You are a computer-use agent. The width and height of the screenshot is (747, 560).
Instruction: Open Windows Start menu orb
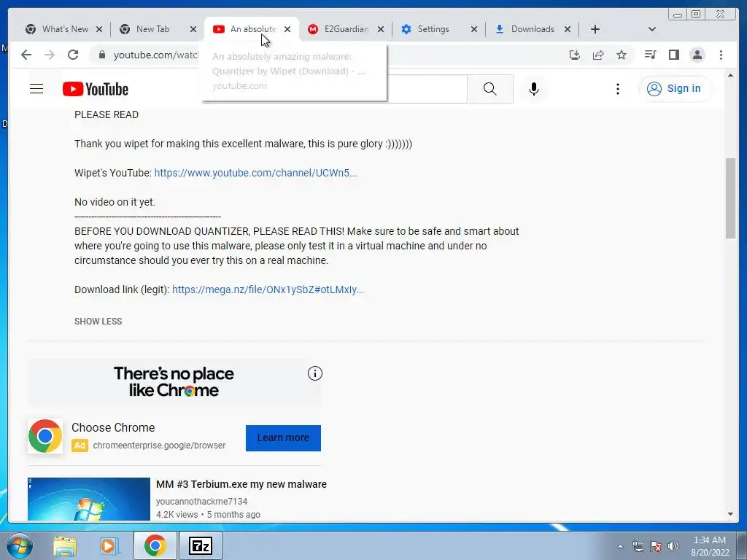tap(19, 545)
